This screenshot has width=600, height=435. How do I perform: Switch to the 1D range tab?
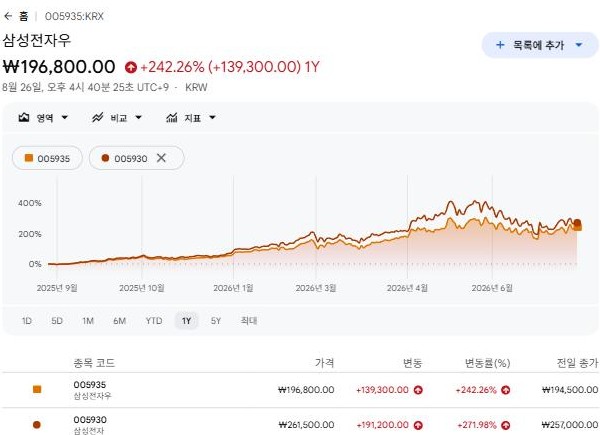point(27,321)
